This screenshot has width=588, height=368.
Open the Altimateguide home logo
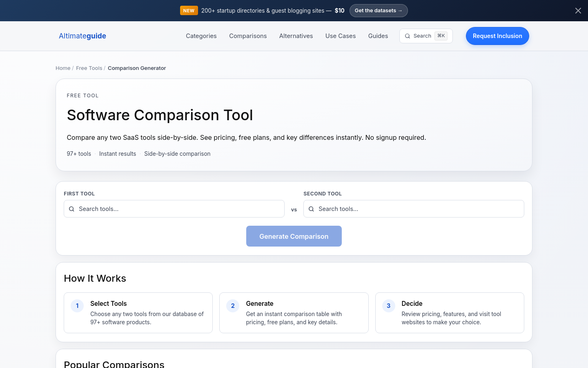[x=82, y=36]
